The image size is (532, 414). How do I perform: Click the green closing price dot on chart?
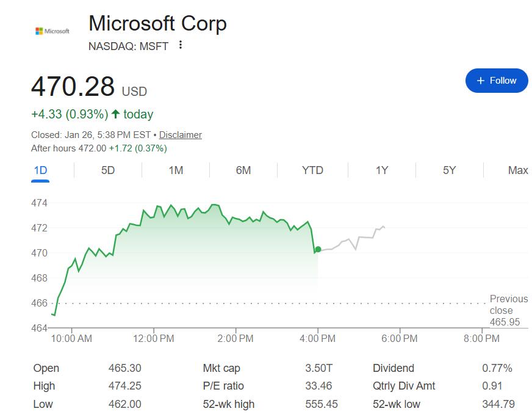(318, 249)
